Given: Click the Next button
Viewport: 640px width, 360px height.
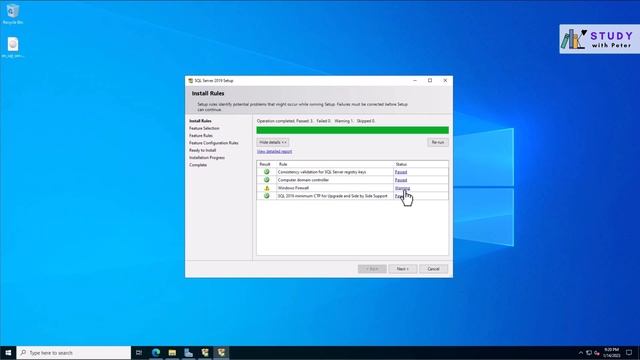Looking at the screenshot, I should (x=402, y=269).
